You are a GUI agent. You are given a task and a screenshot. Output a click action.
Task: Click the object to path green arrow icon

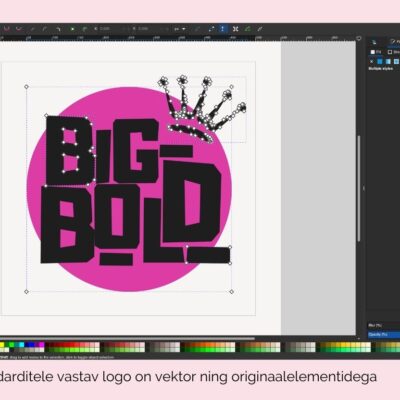pyautogui.click(x=72, y=29)
